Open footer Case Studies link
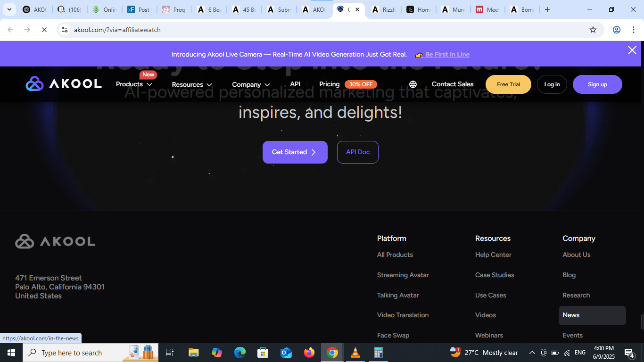 pos(495,275)
